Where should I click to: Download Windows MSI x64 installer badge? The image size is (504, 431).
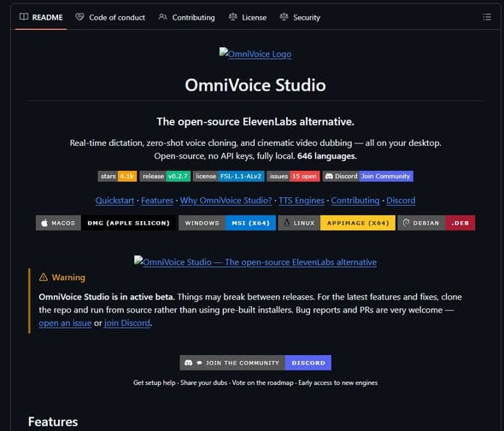click(227, 223)
